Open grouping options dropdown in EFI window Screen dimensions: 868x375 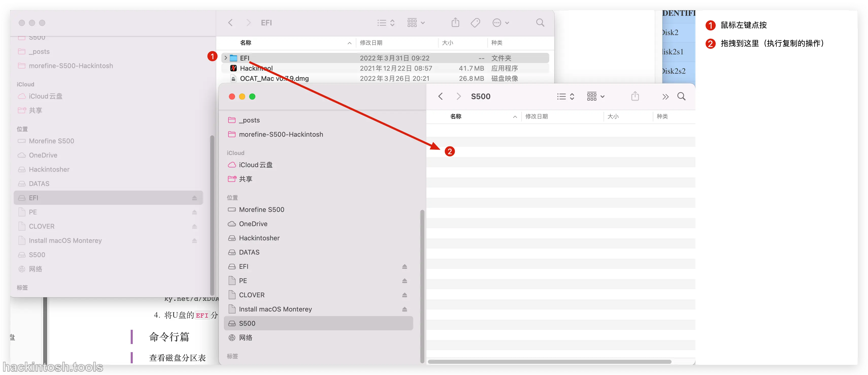pos(416,23)
